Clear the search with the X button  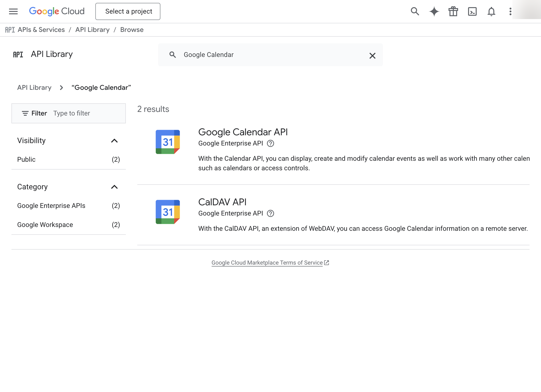[372, 56]
